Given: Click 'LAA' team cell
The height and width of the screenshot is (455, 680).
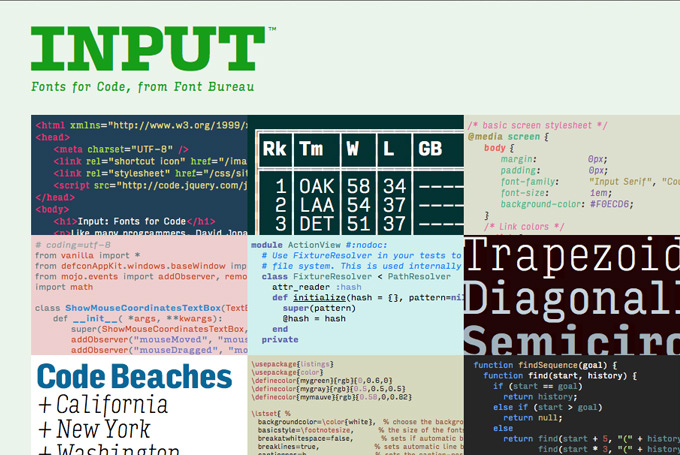Looking at the screenshot, I should click(x=317, y=205).
